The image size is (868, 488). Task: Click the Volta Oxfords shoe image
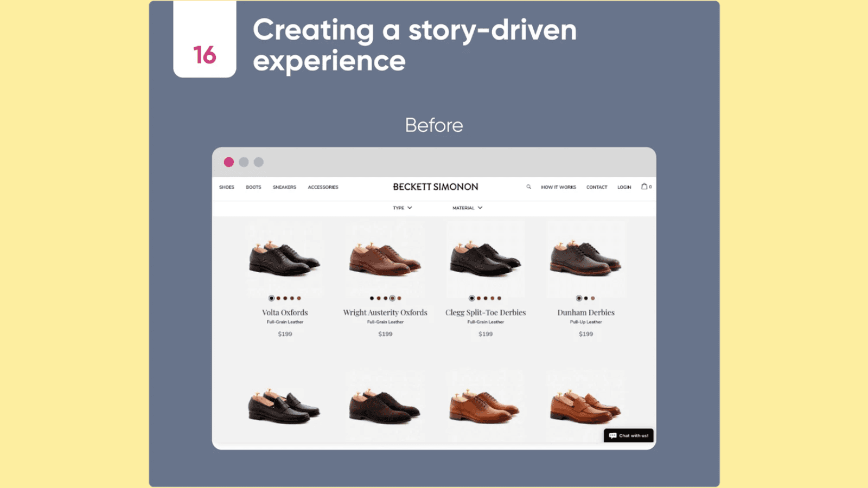coord(285,259)
